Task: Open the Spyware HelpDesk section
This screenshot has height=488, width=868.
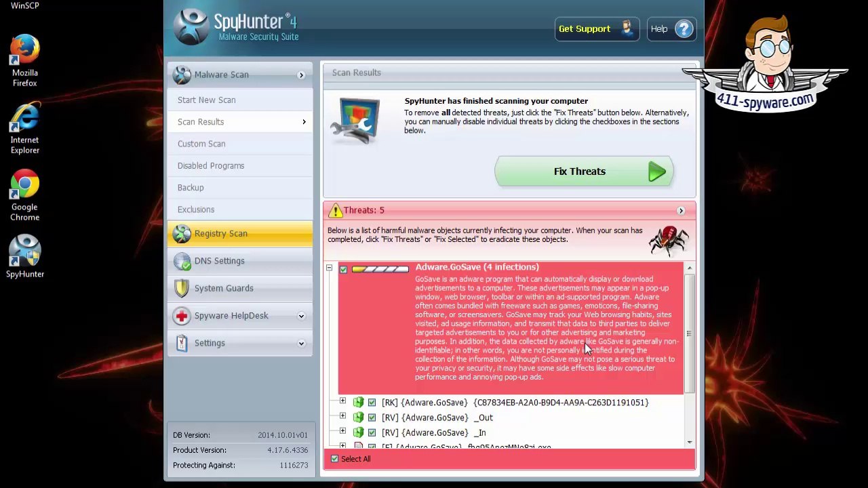Action: pyautogui.click(x=240, y=316)
